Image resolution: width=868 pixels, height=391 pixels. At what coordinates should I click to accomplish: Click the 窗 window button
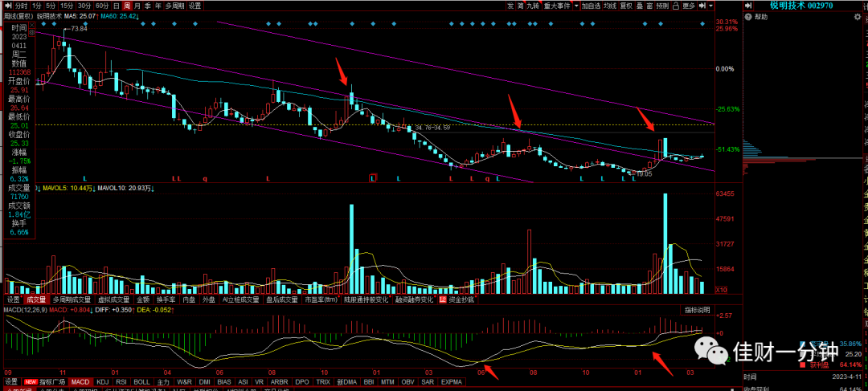pos(649,6)
